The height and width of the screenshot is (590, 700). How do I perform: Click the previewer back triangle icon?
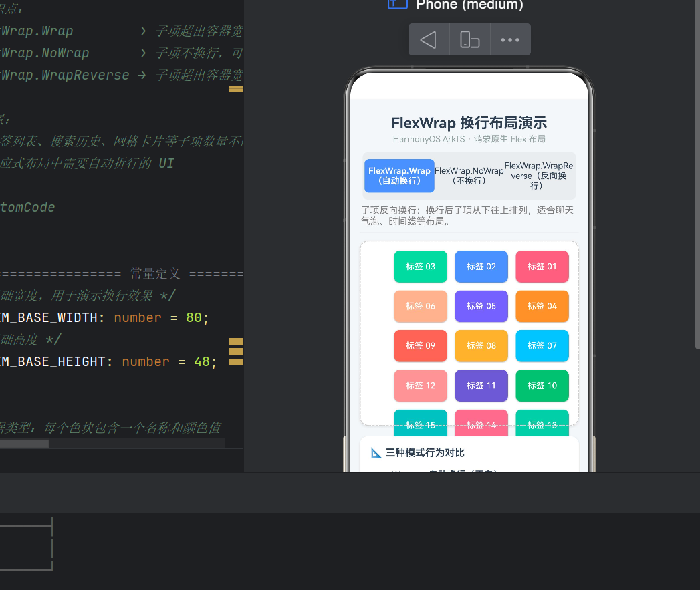tap(429, 39)
